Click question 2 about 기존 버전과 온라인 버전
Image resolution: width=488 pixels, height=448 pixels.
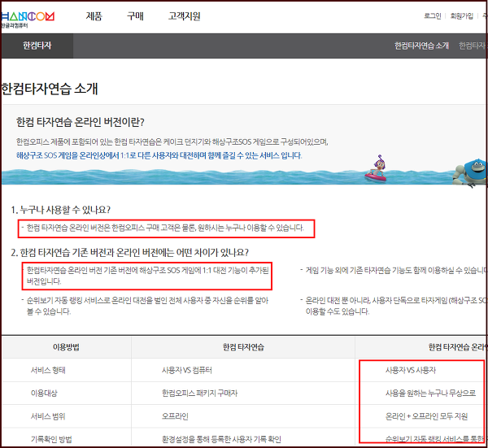coord(130,252)
